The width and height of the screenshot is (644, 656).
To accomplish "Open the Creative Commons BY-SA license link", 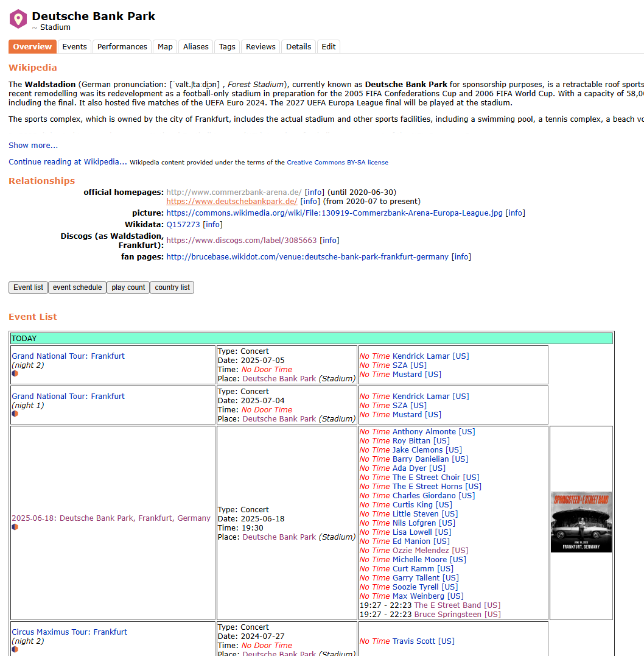I will point(337,163).
